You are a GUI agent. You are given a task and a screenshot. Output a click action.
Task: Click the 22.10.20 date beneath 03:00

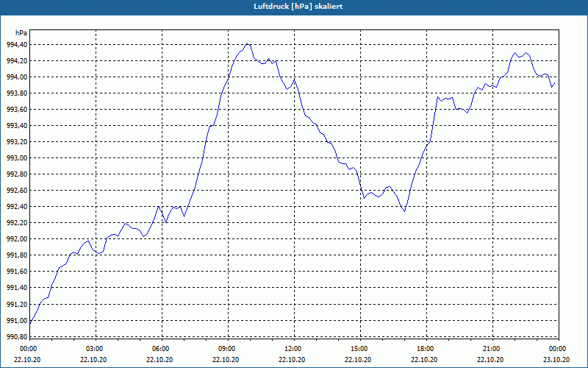93,359
